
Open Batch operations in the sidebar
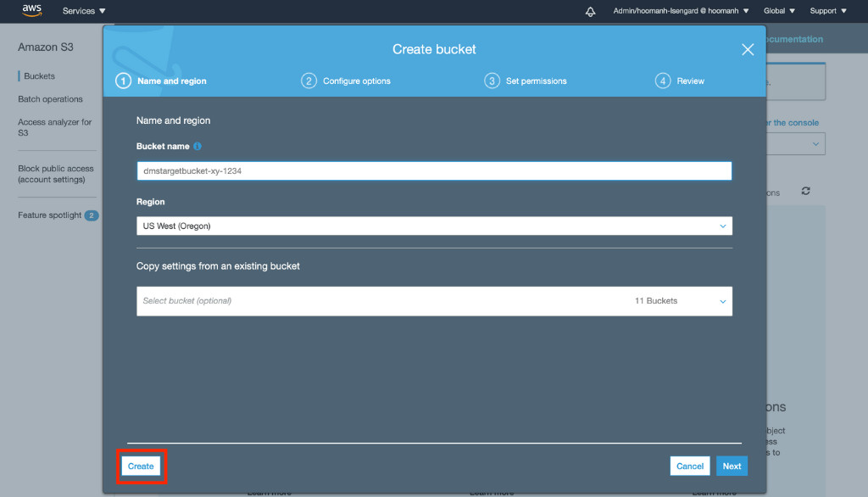pyautogui.click(x=51, y=99)
